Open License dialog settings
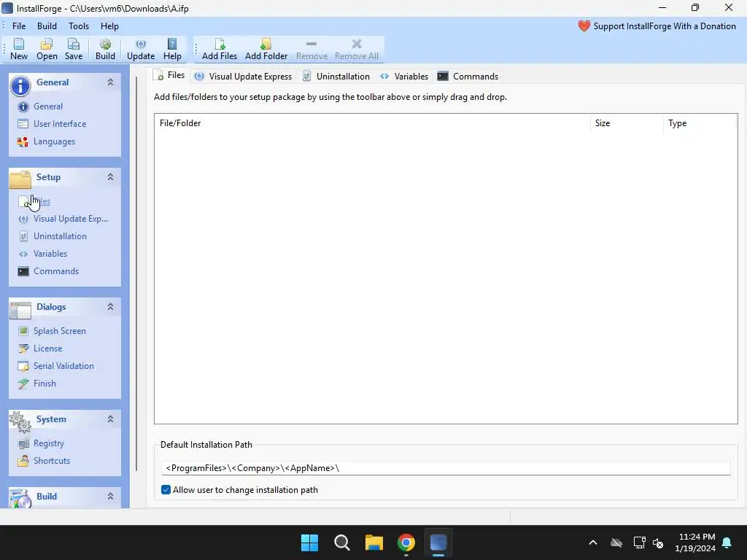Screen dimensions: 747x560 pos(47,349)
